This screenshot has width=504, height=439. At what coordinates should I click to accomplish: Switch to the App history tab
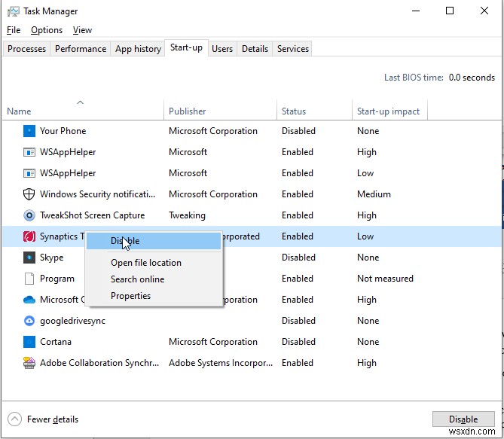(x=138, y=49)
